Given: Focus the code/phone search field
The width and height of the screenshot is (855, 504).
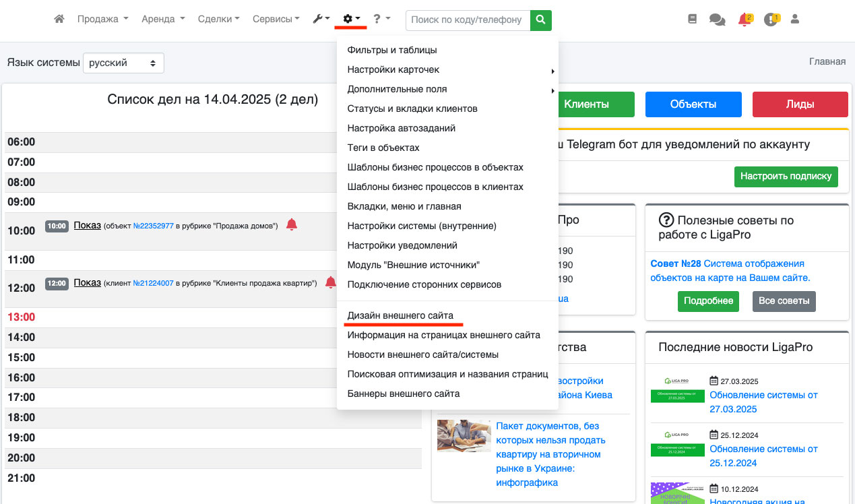Looking at the screenshot, I should (x=467, y=20).
